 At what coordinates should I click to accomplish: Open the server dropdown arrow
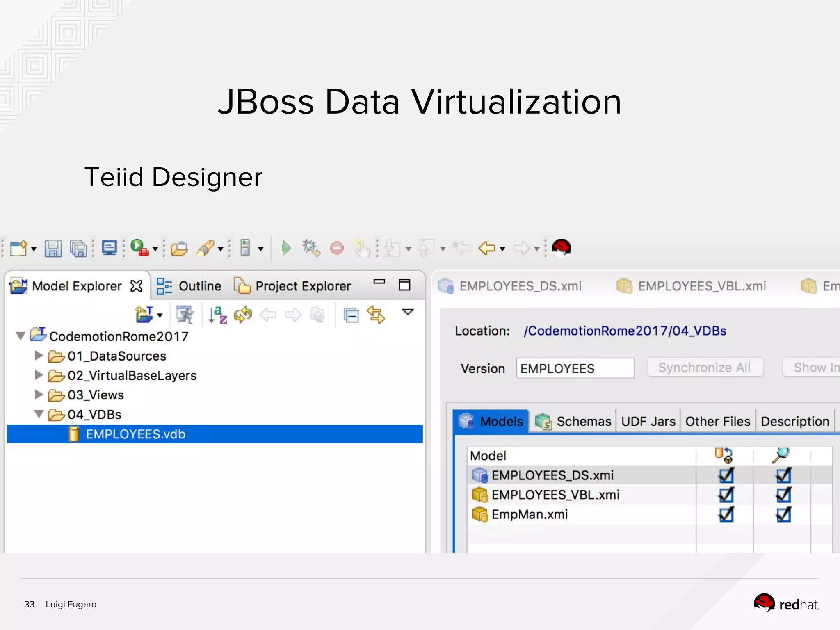260,249
